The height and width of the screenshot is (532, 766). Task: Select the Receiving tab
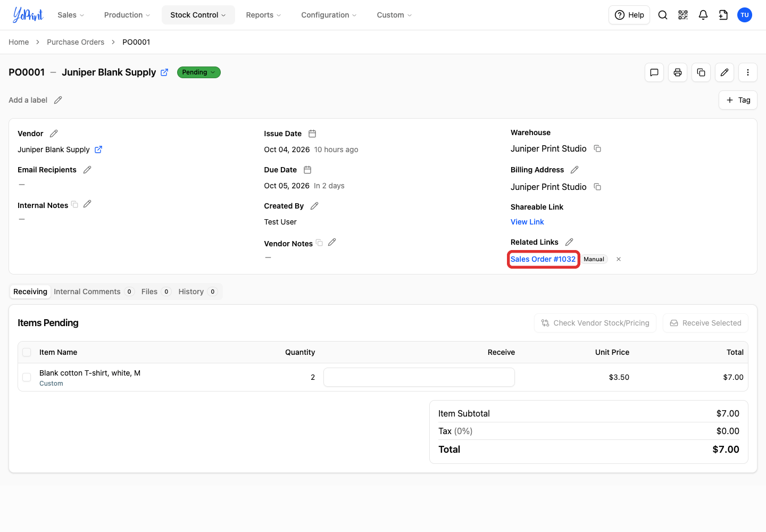coord(30,292)
